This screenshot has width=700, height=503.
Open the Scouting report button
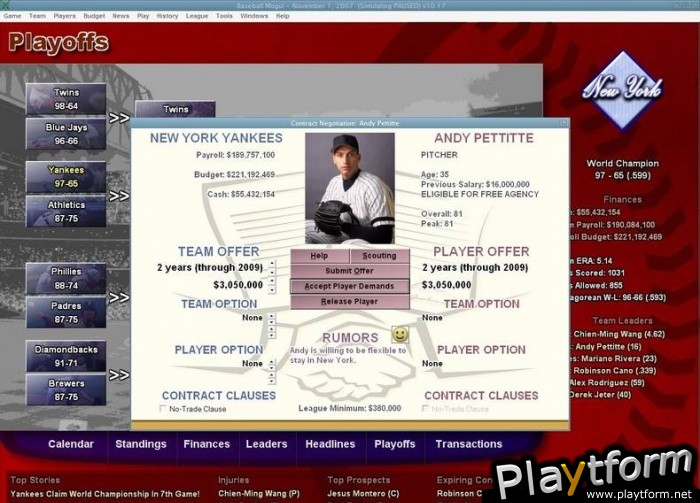[x=379, y=256]
